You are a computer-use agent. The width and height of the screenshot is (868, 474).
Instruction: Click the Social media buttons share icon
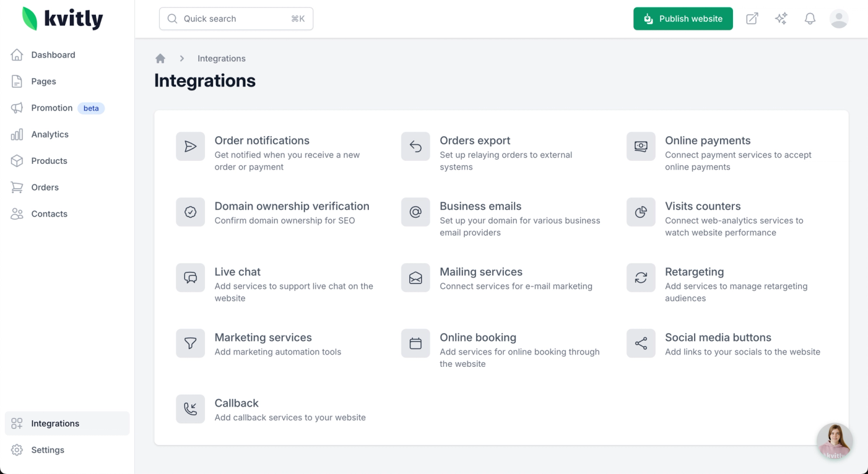coord(641,343)
